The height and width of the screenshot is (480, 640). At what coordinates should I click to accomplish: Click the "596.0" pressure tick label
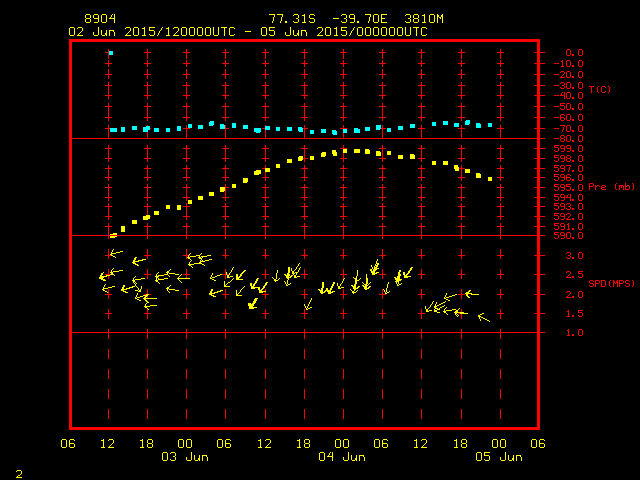[569, 178]
